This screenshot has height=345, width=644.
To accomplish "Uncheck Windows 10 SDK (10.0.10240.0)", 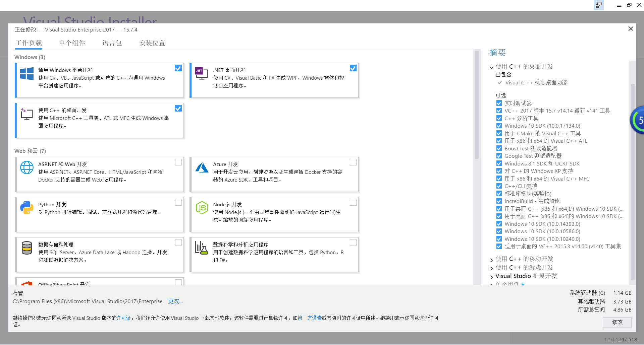I will point(499,239).
